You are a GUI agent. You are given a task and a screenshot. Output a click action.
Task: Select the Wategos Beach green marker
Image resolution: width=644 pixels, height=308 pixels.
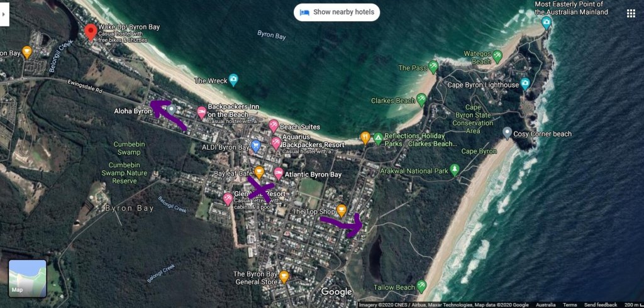coord(497,56)
